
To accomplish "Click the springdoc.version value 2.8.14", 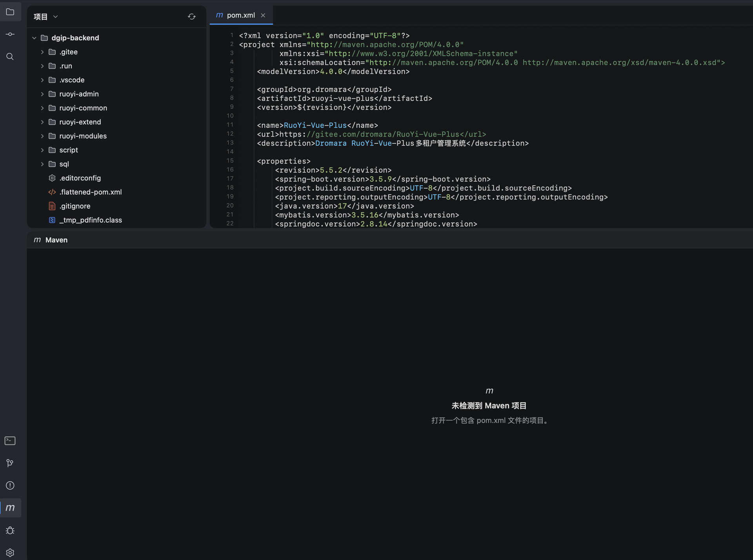I will point(374,224).
